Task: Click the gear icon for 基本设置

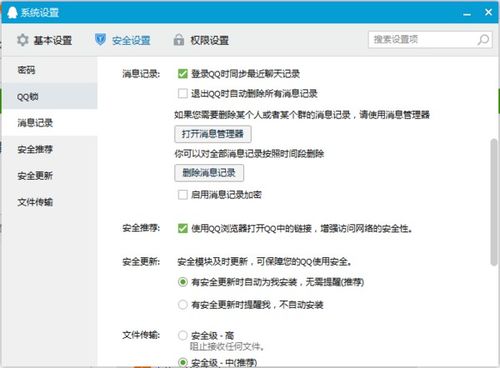Action: coord(23,40)
